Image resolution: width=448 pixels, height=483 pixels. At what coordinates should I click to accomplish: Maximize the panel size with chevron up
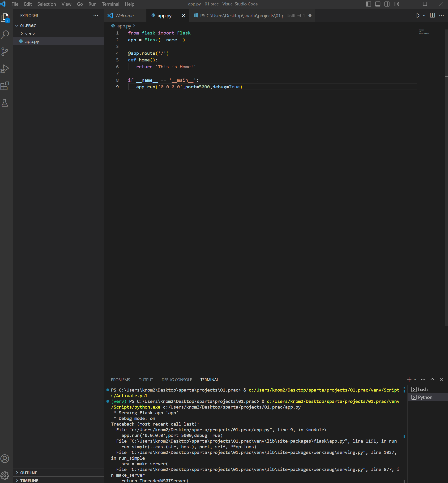[432, 379]
